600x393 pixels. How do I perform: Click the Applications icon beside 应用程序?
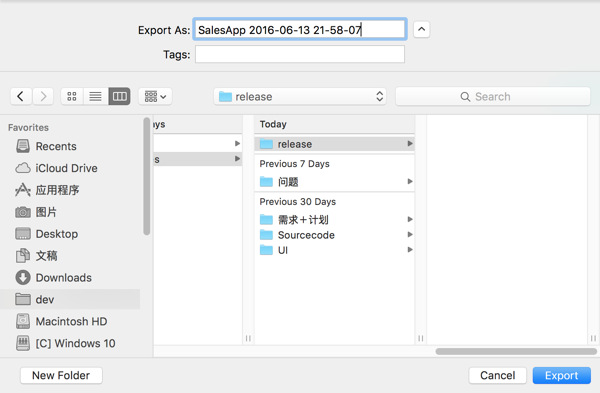click(23, 190)
